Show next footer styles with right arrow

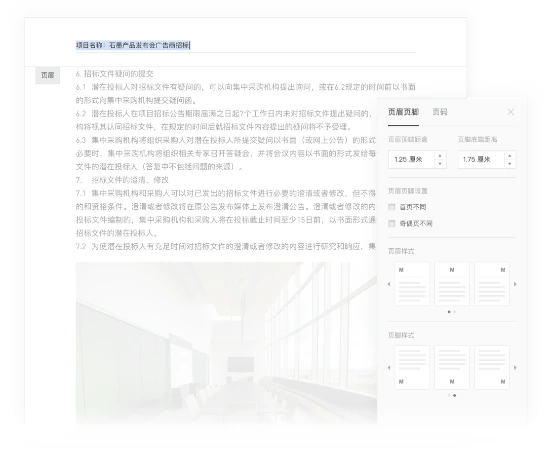(x=515, y=368)
